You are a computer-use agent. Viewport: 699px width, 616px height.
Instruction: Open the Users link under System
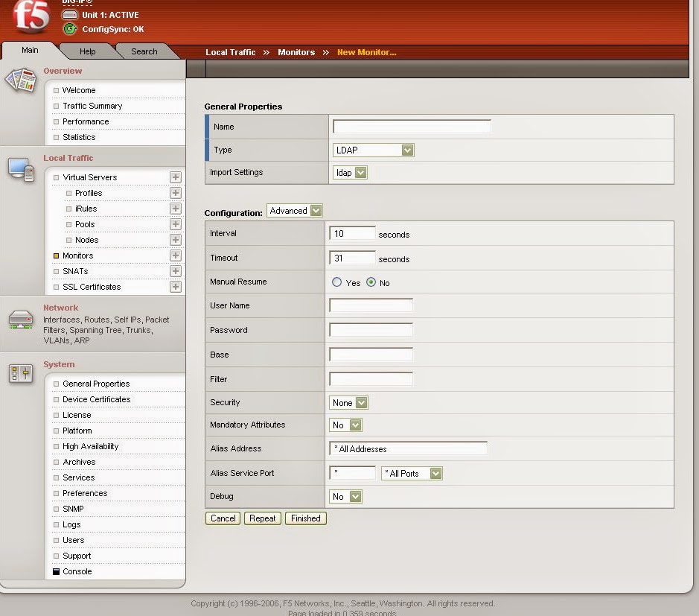(x=73, y=540)
